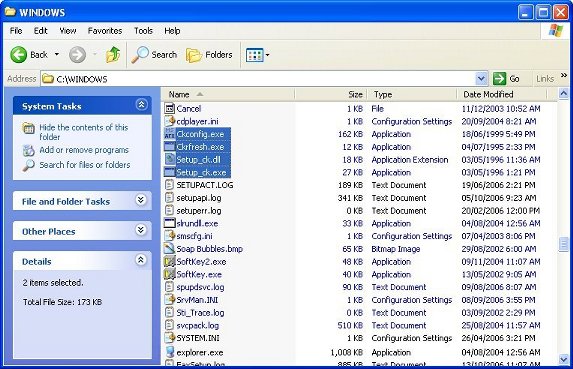
Task: Click the file list scroll down arrow
Action: click(563, 360)
